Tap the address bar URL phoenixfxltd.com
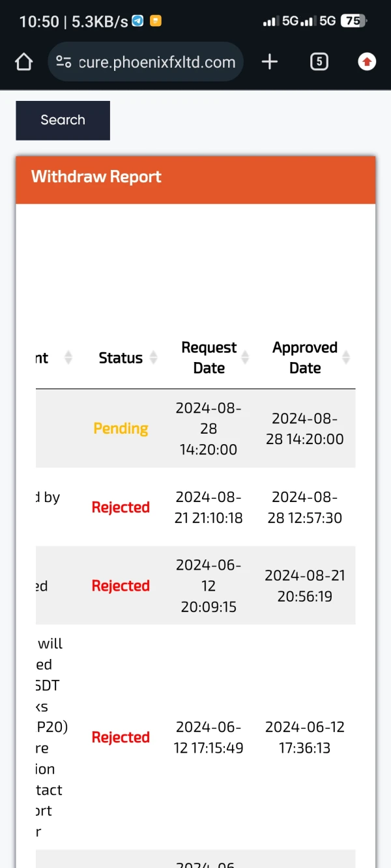This screenshot has height=868, width=391. pyautogui.click(x=156, y=62)
